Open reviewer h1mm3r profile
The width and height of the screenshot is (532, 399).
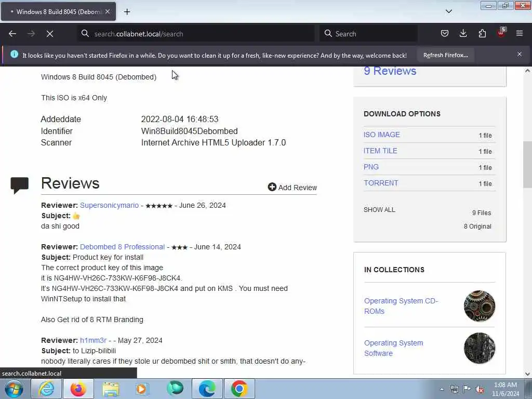pos(94,340)
